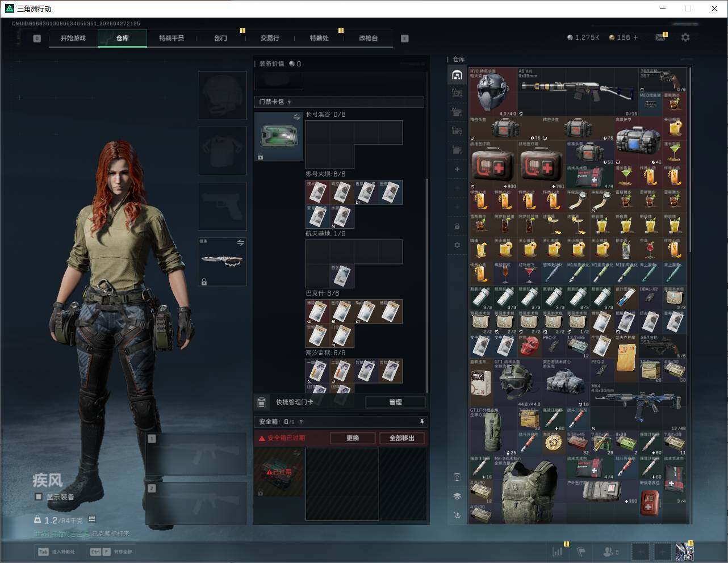The image size is (728, 563).
Task: Add a storage box with first plus icon
Action: click(x=457, y=169)
